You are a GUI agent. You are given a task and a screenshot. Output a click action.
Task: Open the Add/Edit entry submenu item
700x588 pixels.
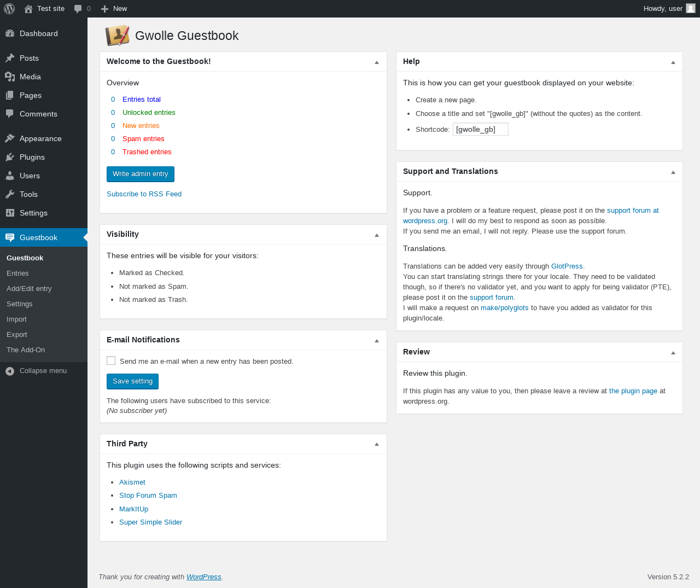tap(29, 289)
